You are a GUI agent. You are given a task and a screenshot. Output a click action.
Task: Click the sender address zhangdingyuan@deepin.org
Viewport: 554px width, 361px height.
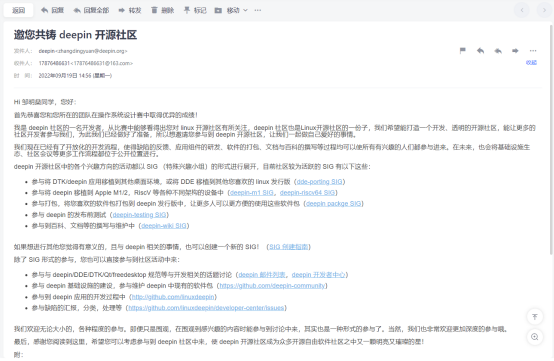point(91,51)
